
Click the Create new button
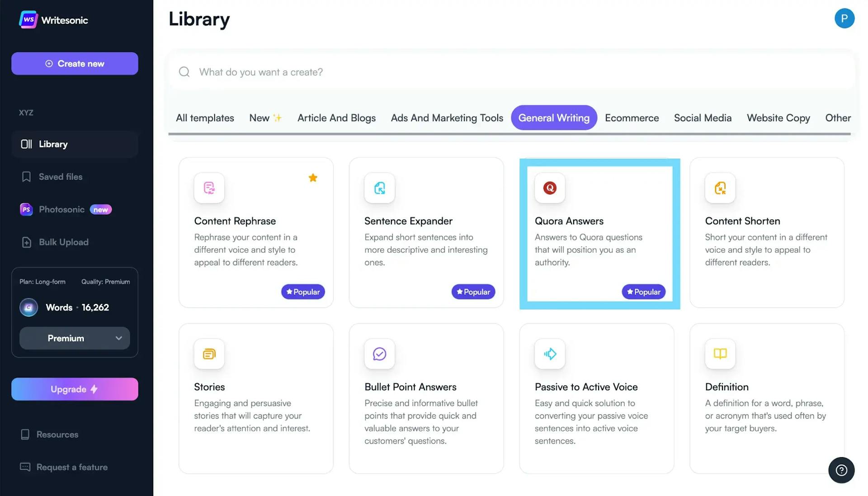pyautogui.click(x=74, y=63)
